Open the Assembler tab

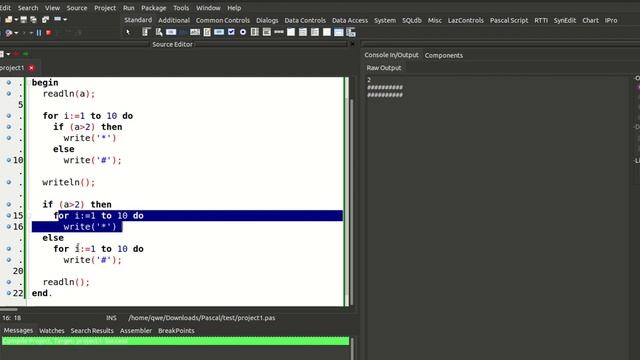(x=136, y=331)
